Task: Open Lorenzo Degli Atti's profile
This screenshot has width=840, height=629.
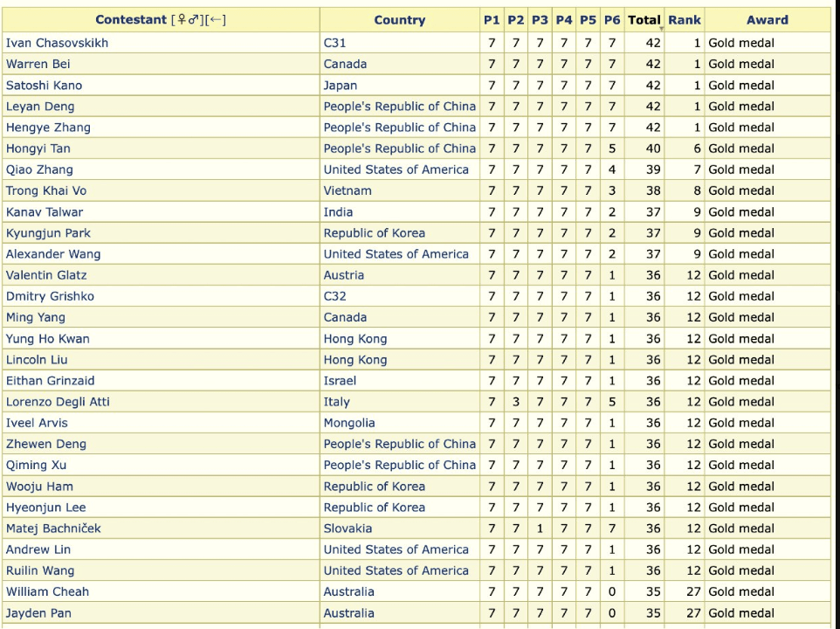Action: click(58, 402)
